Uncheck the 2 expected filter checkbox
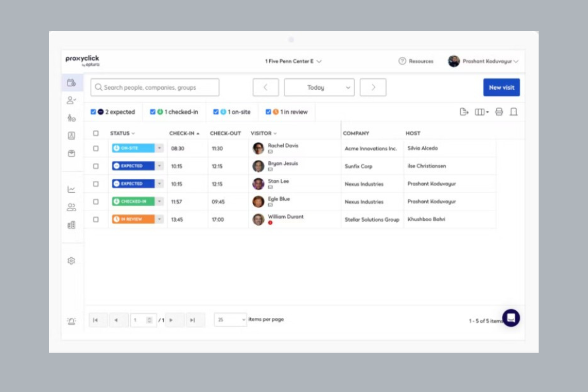This screenshot has height=392, width=588. click(x=93, y=112)
